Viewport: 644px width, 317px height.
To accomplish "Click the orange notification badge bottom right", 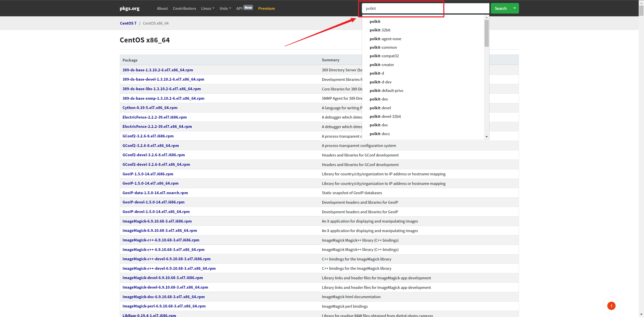I will tap(611, 306).
